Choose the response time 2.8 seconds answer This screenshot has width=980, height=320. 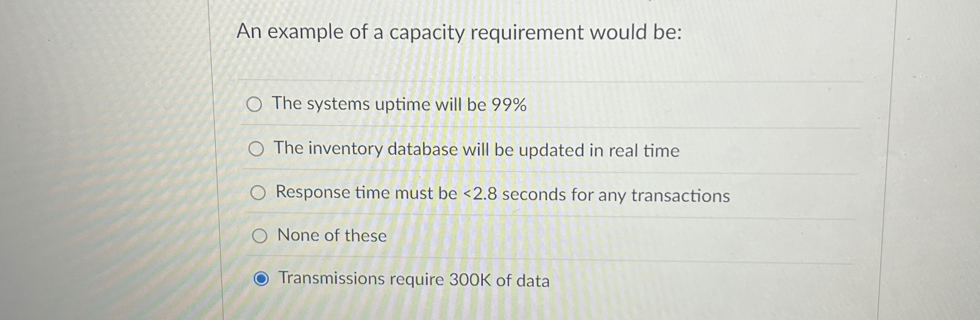click(259, 194)
